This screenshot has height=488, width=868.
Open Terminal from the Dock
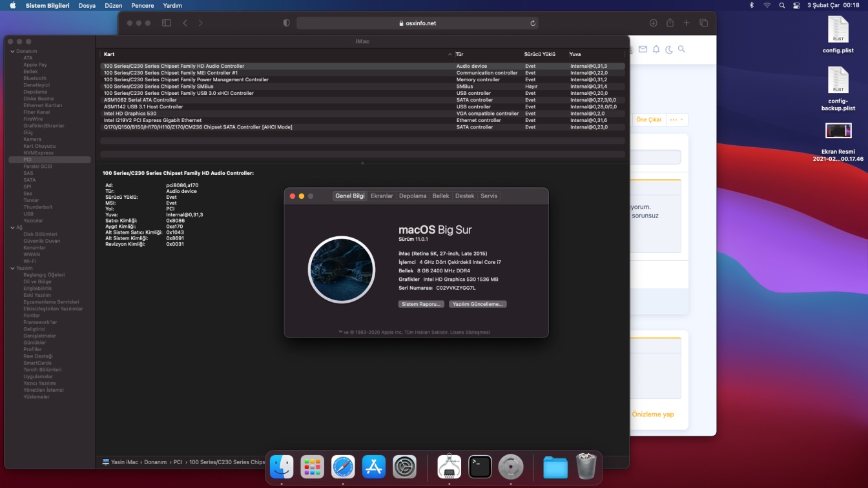tap(480, 467)
